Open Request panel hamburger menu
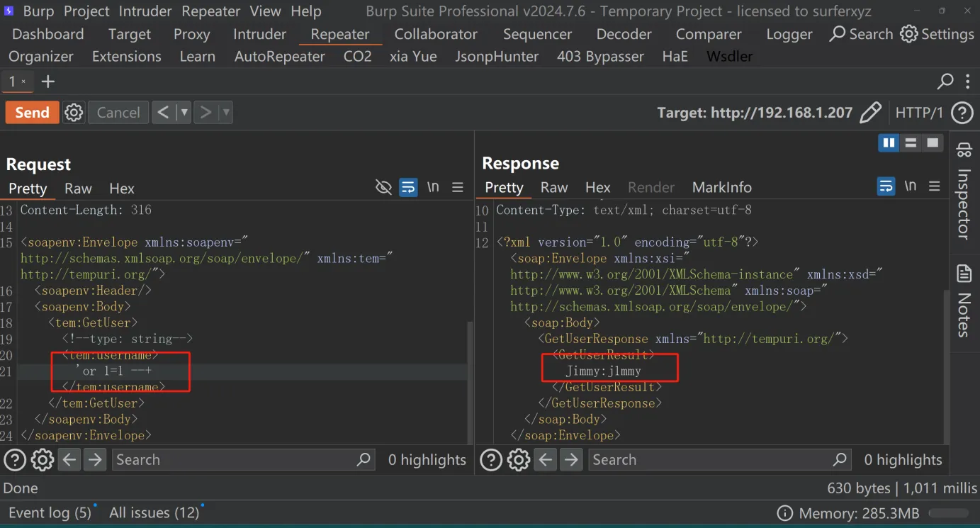This screenshot has width=980, height=528. pos(458,187)
